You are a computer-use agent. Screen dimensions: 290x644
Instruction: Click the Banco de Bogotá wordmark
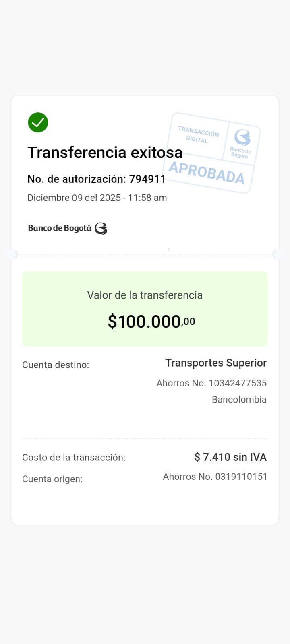click(x=60, y=228)
